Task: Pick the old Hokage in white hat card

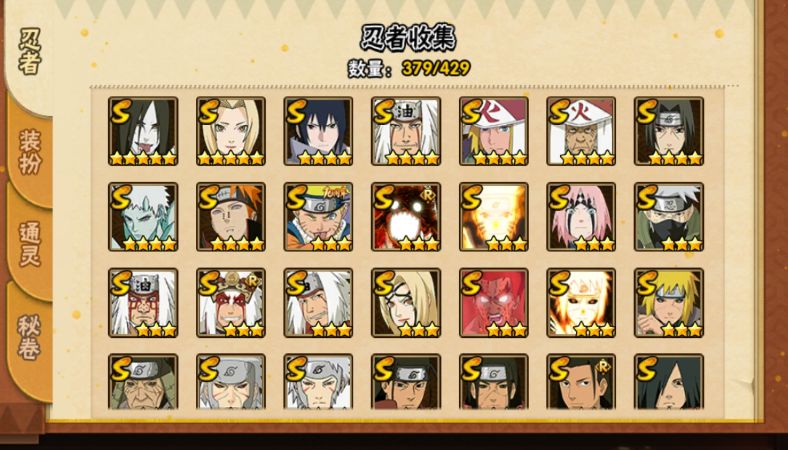Action: click(x=581, y=131)
